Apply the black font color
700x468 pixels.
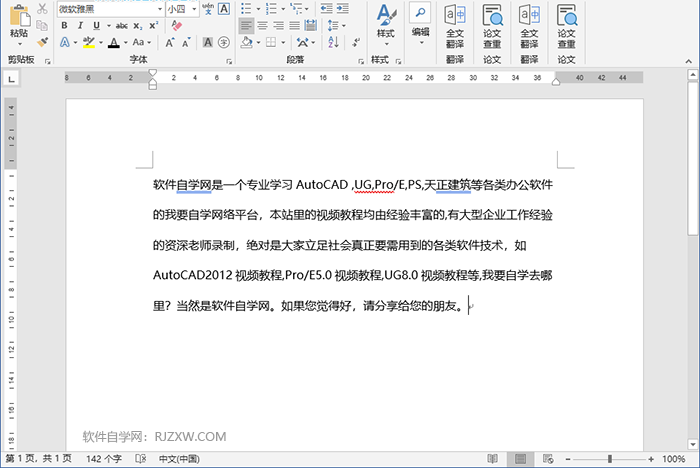(x=114, y=42)
